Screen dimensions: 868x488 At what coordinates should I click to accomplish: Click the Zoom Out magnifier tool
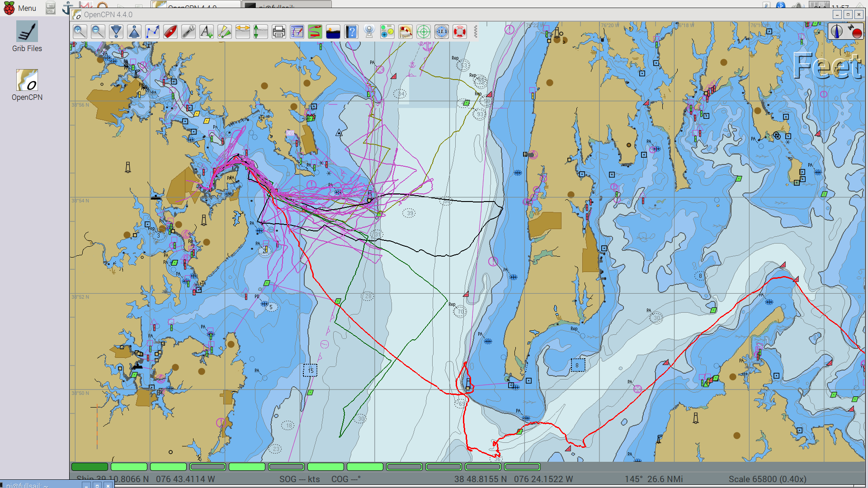pyautogui.click(x=98, y=32)
